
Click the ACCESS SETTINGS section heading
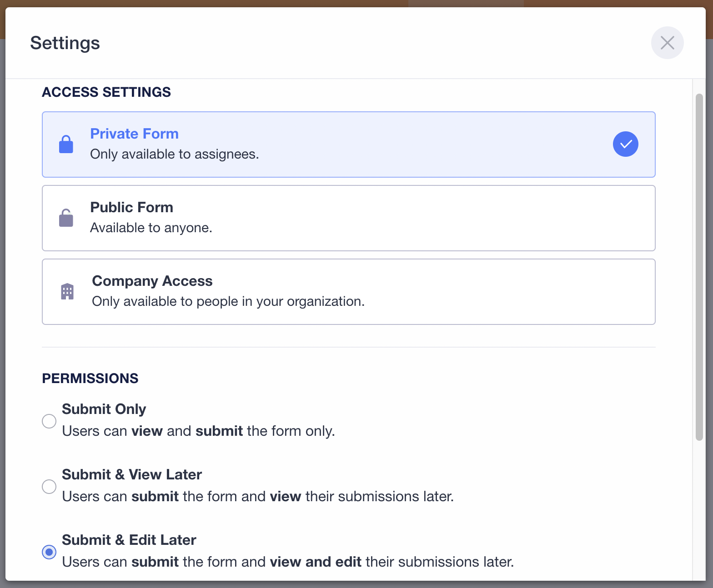point(106,92)
